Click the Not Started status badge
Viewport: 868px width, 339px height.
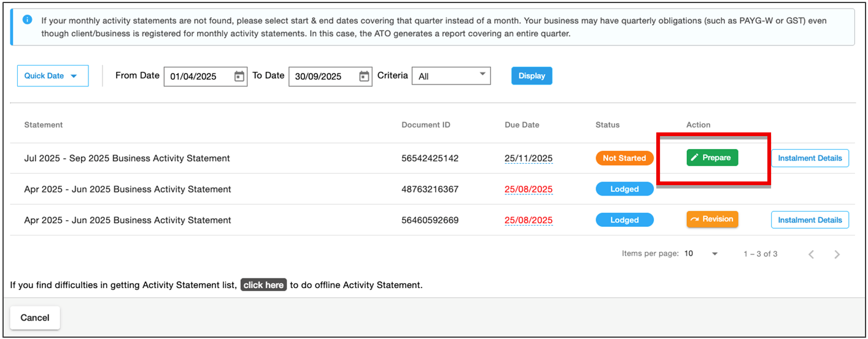coord(624,158)
